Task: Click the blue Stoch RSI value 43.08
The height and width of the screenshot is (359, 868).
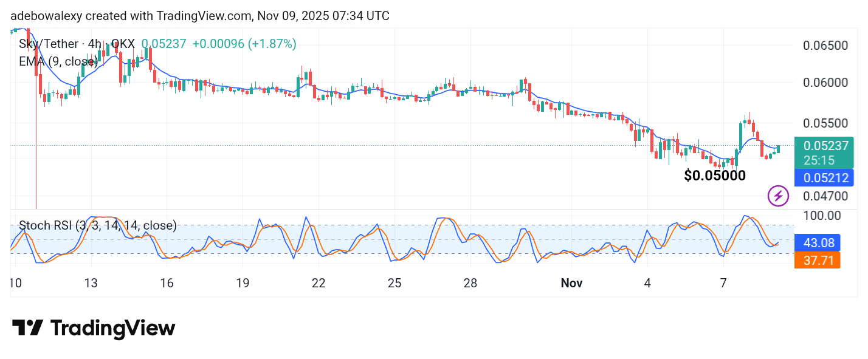Action: point(818,243)
